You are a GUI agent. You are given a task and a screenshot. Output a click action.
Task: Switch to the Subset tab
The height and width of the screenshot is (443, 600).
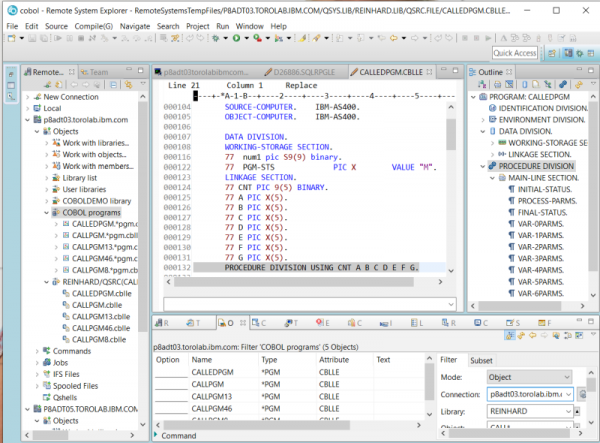(x=481, y=360)
